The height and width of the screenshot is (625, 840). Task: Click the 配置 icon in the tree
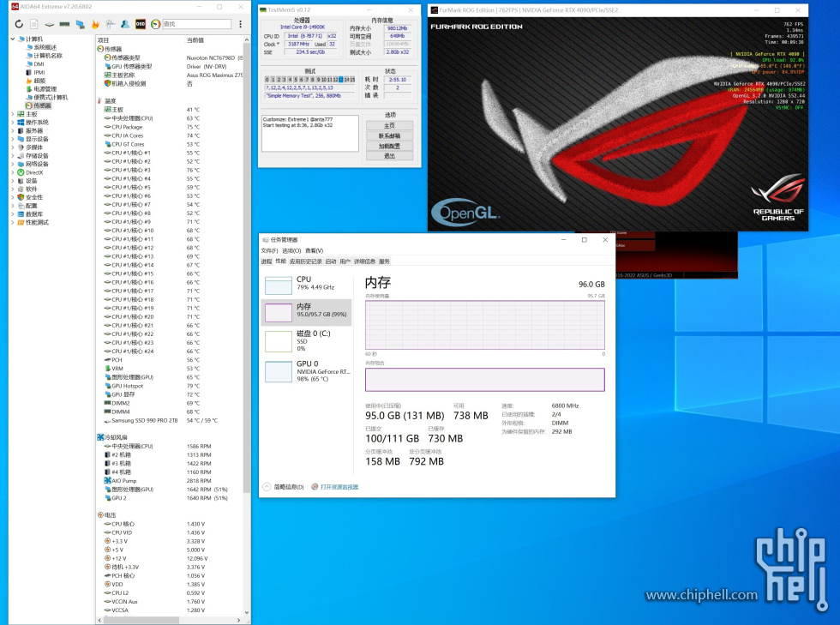click(x=21, y=206)
